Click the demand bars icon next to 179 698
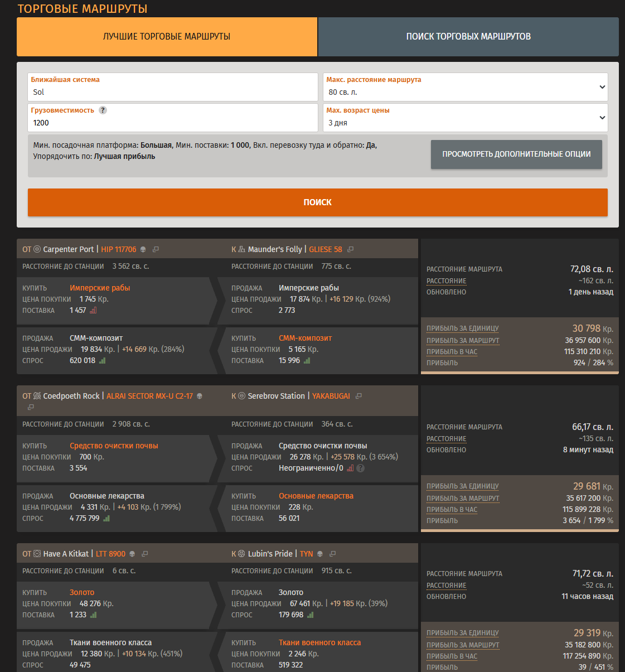This screenshot has width=625, height=672. tap(310, 615)
